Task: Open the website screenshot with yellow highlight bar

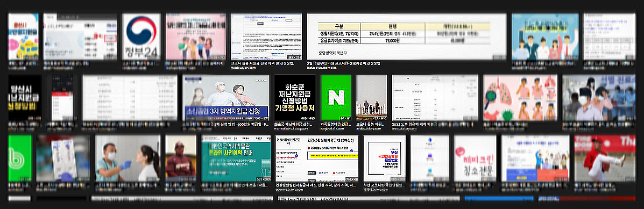Action: (x=317, y=158)
